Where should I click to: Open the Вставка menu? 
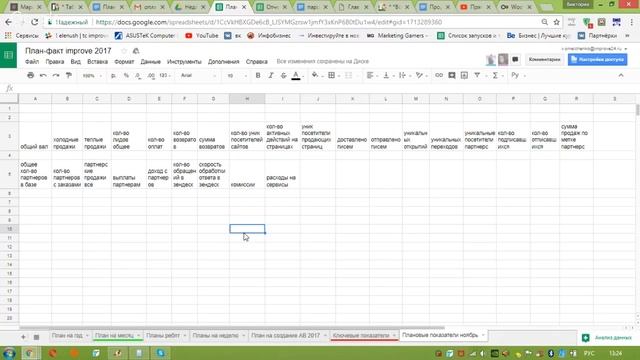pos(98,62)
